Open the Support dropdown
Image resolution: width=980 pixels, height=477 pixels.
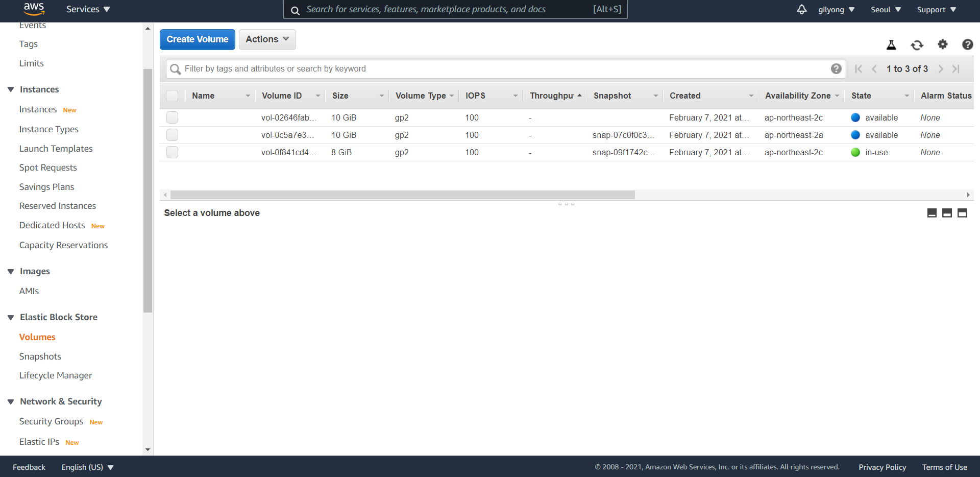point(936,10)
